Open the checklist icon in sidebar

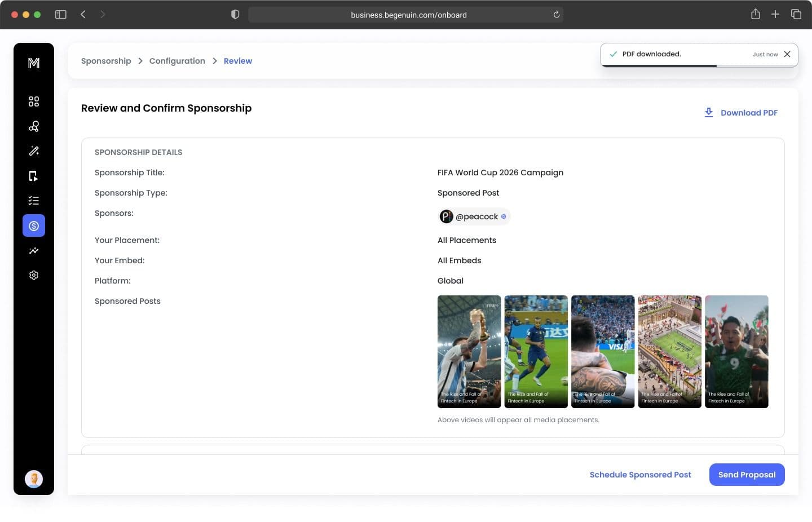tap(34, 201)
